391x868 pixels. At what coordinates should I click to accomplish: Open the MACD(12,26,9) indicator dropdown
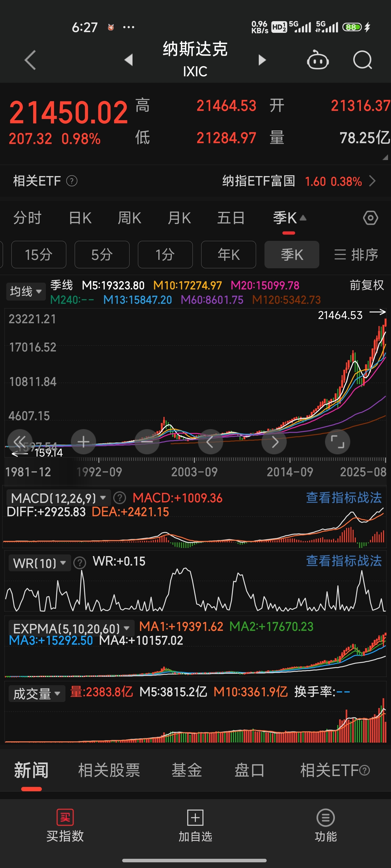(x=59, y=498)
